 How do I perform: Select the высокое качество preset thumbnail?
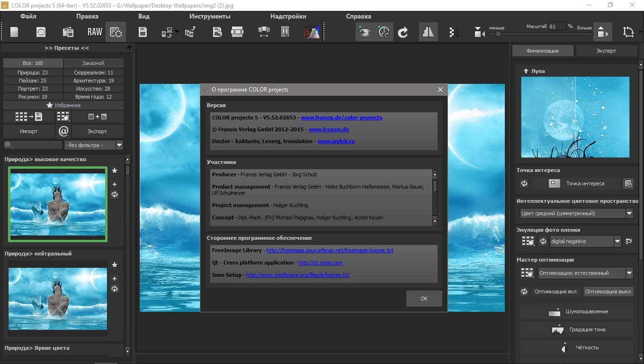(58, 204)
